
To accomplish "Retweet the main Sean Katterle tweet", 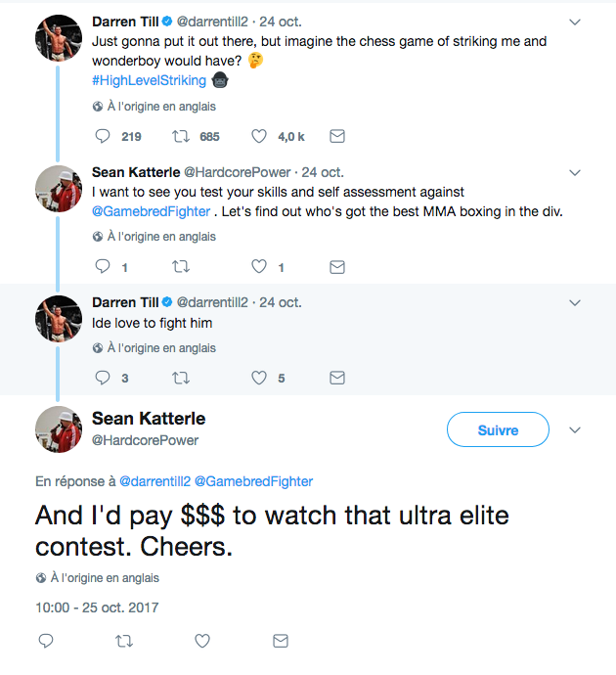I will (124, 641).
